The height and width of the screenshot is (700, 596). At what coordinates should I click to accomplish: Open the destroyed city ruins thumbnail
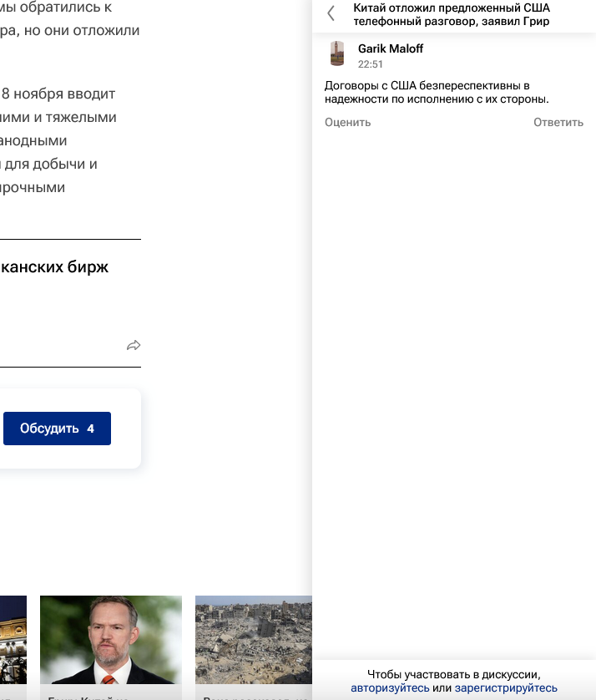point(253,640)
